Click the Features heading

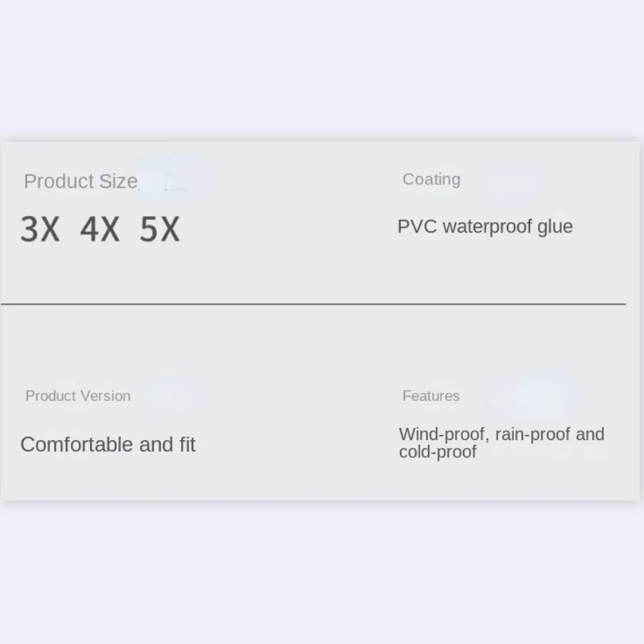431,396
